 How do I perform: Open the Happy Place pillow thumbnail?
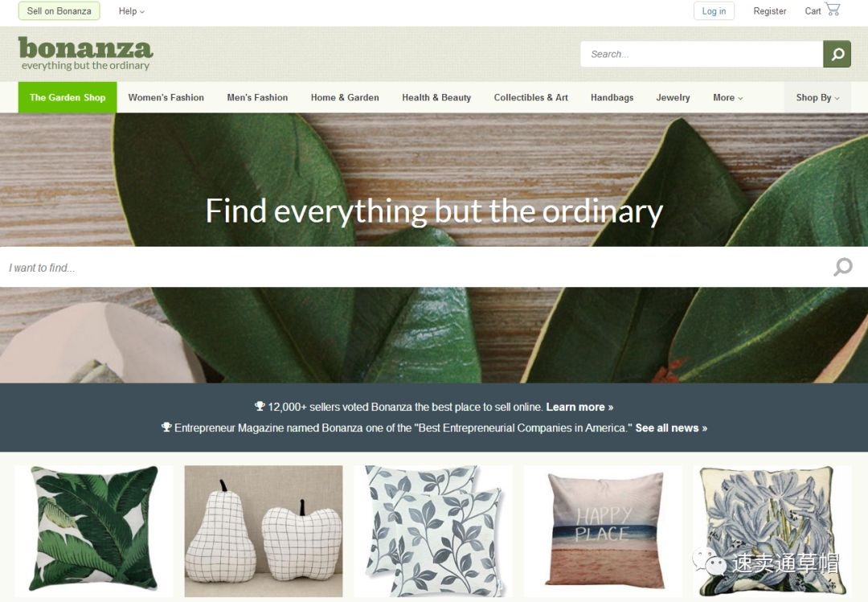coord(604,530)
